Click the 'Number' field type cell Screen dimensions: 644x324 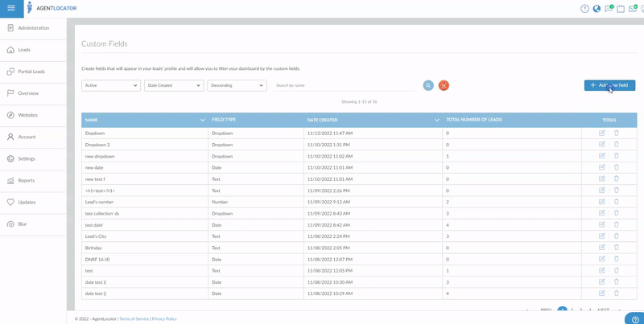[256, 202]
